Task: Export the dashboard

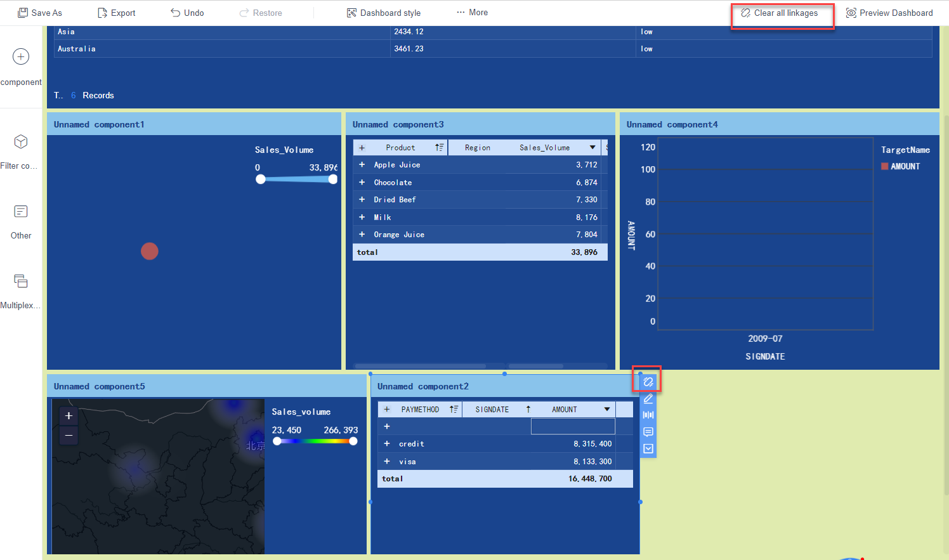Action: tap(116, 13)
